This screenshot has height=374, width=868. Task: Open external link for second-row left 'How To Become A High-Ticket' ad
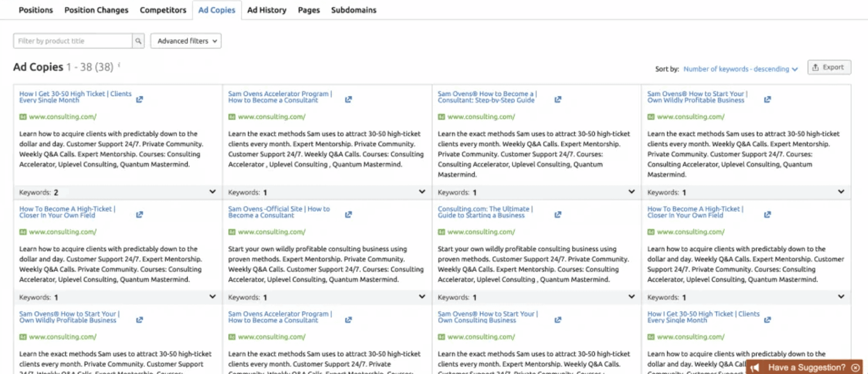click(139, 214)
